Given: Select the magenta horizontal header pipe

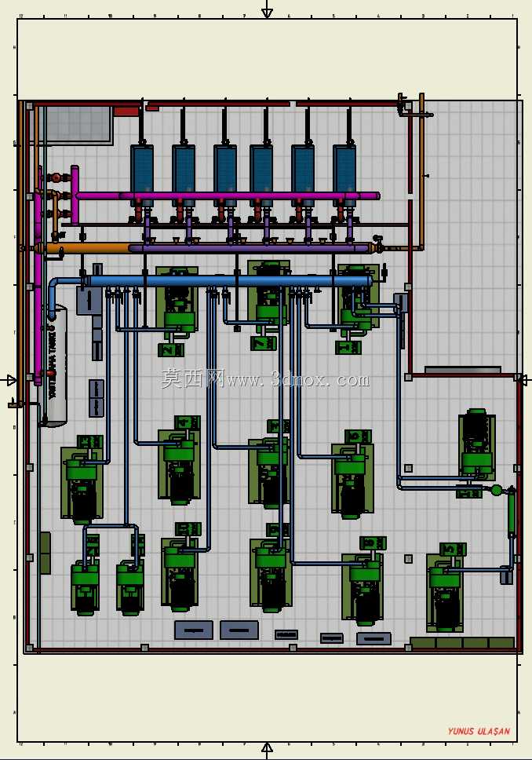Looking at the screenshot, I should (228, 195).
